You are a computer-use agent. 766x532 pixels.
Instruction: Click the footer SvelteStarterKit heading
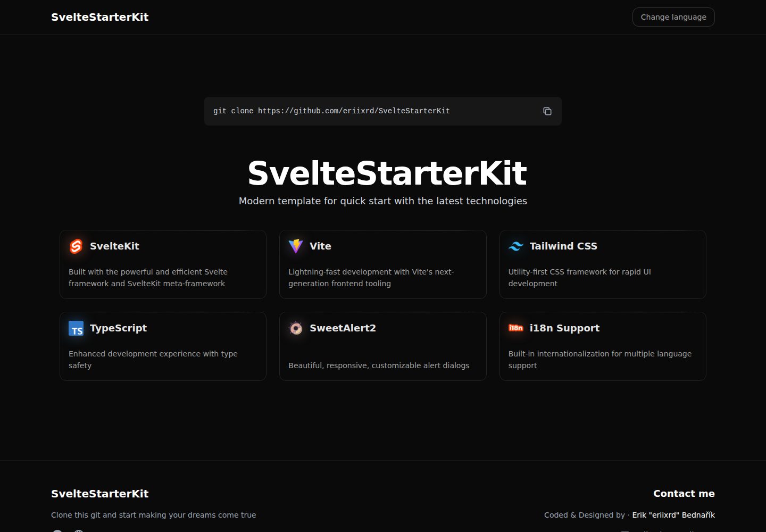pyautogui.click(x=100, y=494)
